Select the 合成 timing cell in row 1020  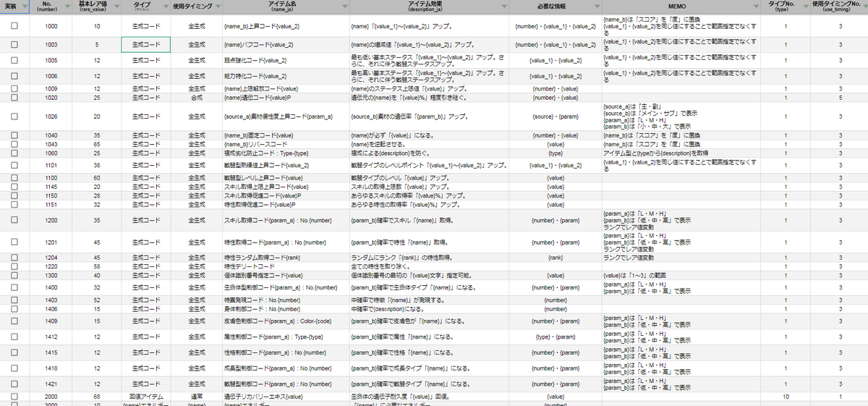[x=197, y=97]
